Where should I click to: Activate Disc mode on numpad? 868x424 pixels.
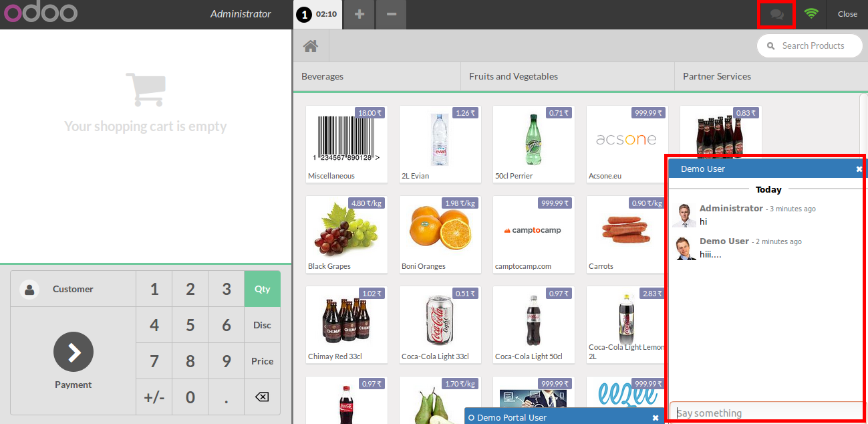pyautogui.click(x=262, y=325)
